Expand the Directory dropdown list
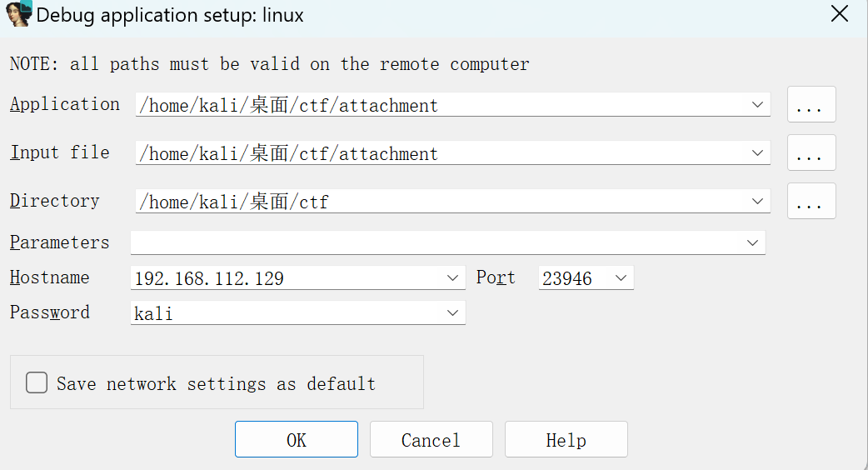This screenshot has width=868, height=470. tap(757, 202)
